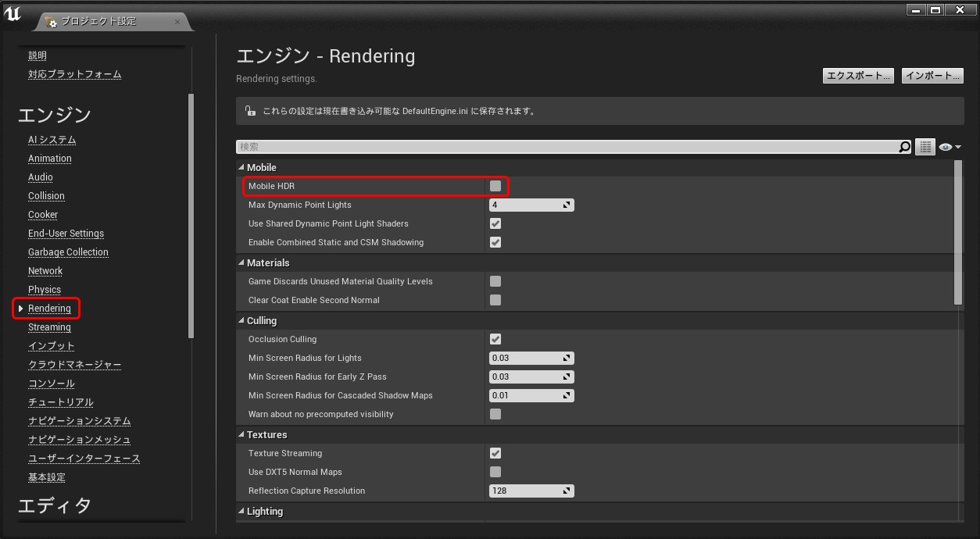Open the コンソール settings category
The image size is (980, 539).
click(52, 384)
